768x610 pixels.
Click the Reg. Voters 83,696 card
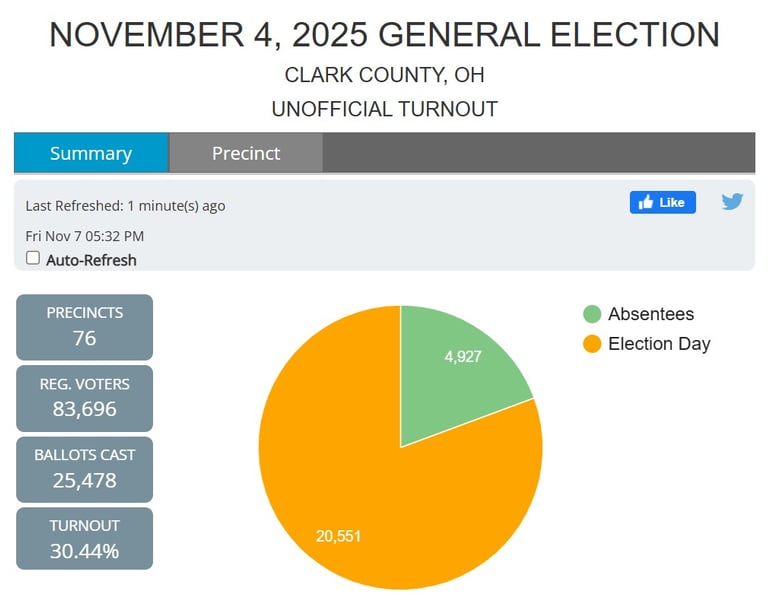pos(85,398)
